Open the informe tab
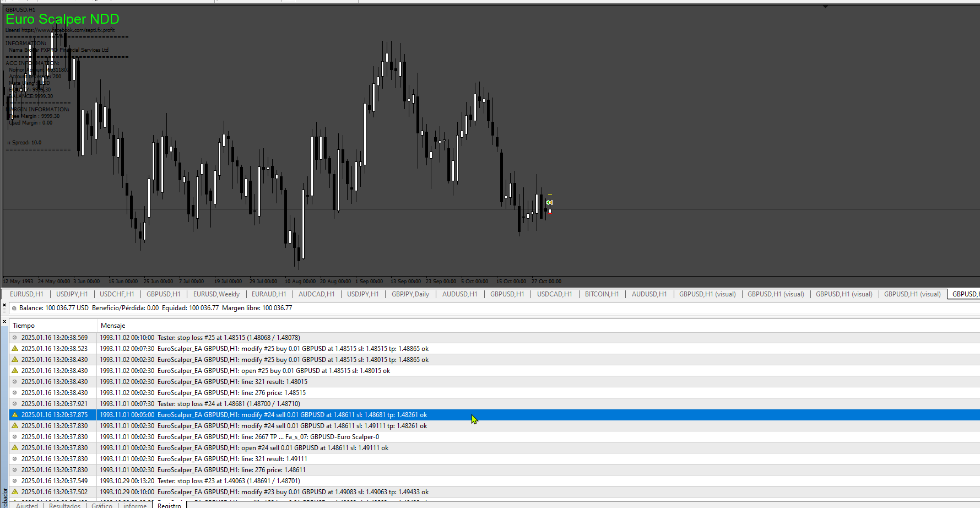This screenshot has width=980, height=508. tap(135, 505)
